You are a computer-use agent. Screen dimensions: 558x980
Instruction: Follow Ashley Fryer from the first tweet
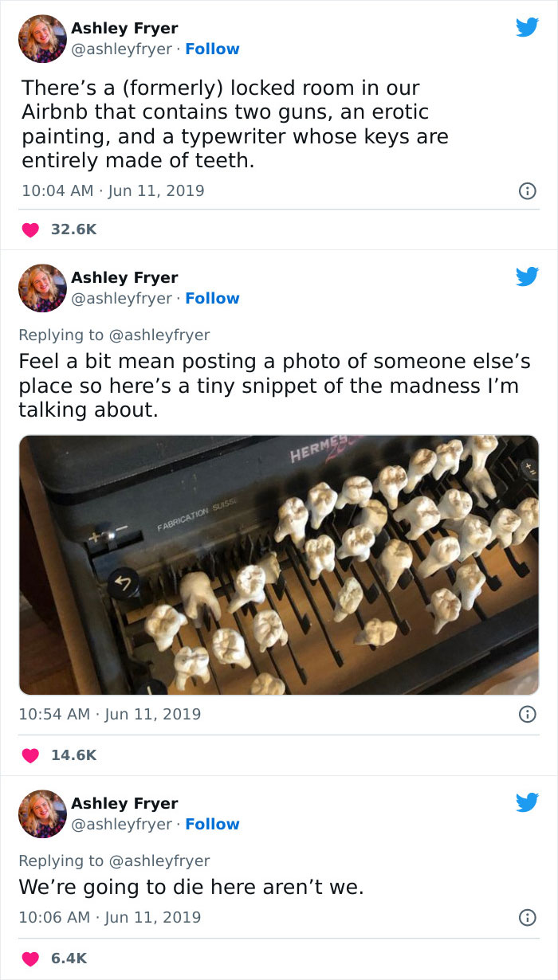click(x=212, y=49)
